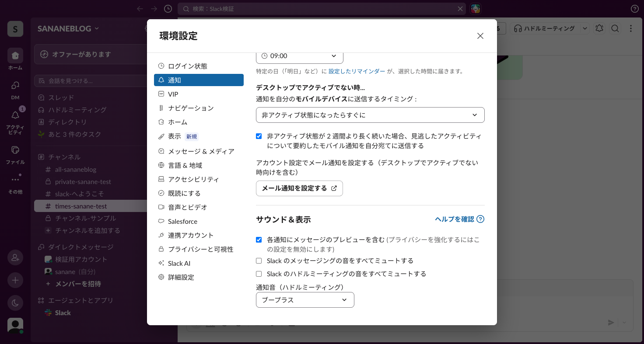The height and width of the screenshot is (344, 644).
Task: Toggle 非アクティブ状態が 2 週間 checkbox
Action: click(259, 136)
